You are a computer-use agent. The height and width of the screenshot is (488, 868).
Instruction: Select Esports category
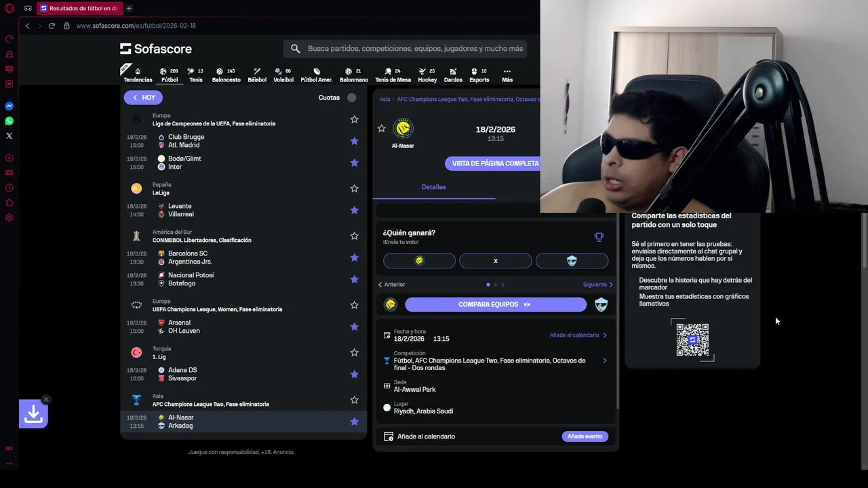(x=479, y=75)
